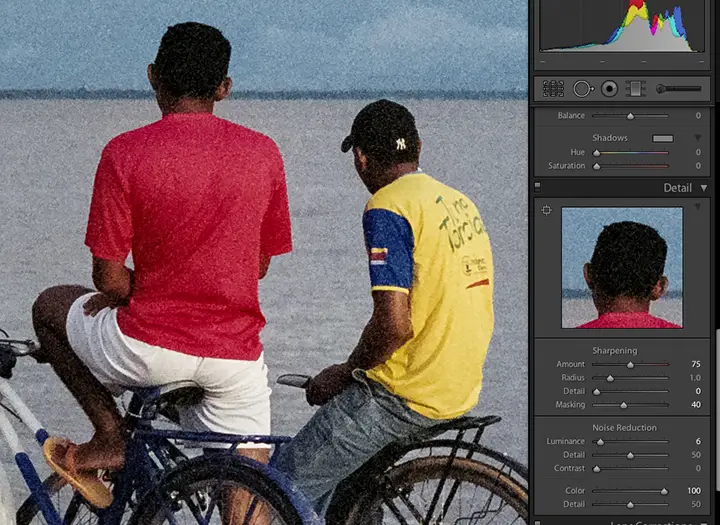
Task: Select the Crop Overlay grid tool
Action: coord(553,89)
